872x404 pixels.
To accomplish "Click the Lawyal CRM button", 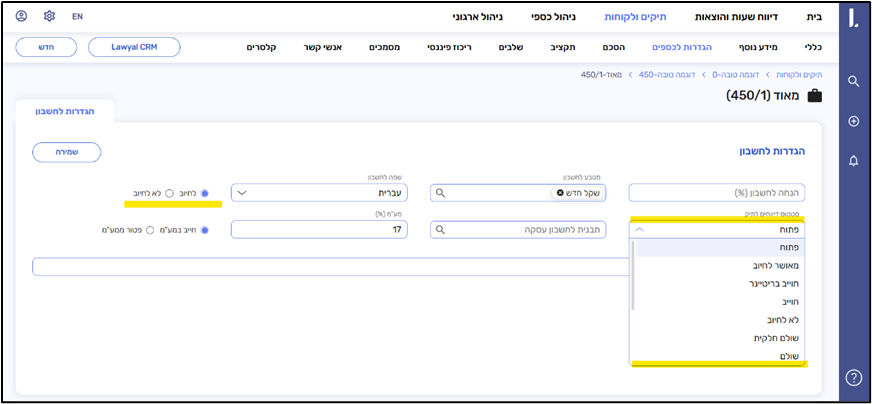I will pyautogui.click(x=134, y=47).
